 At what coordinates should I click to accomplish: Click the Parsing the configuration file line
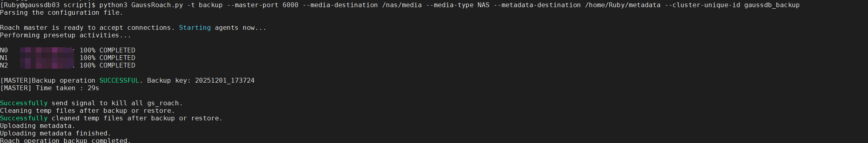click(x=61, y=13)
